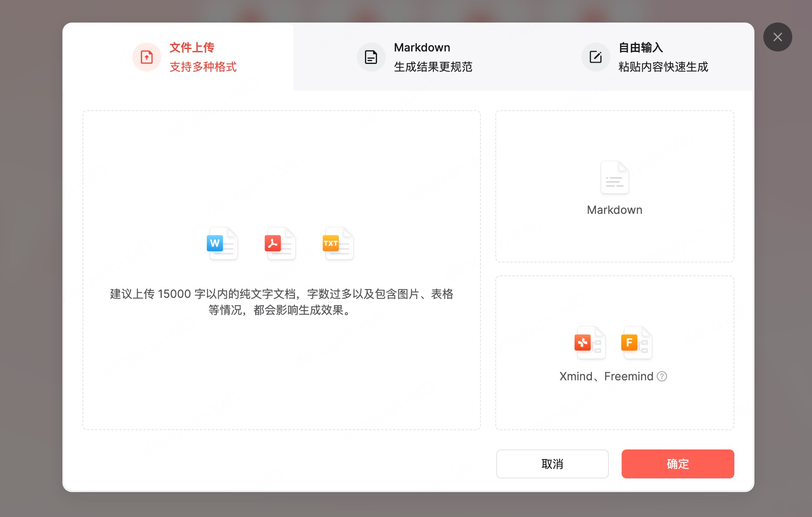Click the TXT file icon
Screen dimensions: 812x517
click(338, 243)
